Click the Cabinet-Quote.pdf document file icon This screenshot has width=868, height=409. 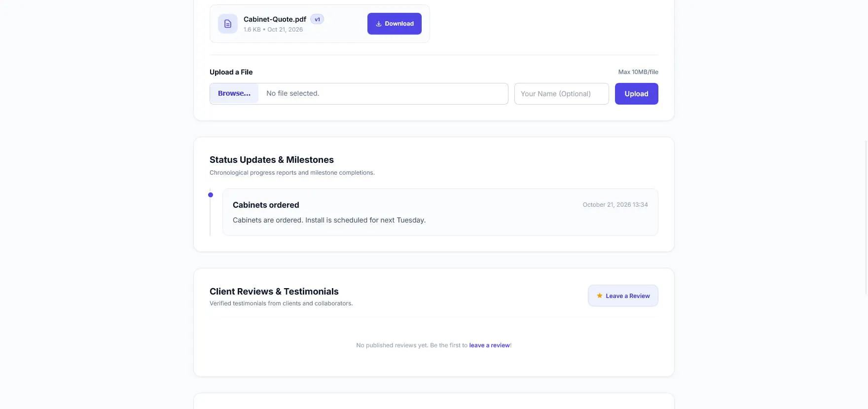tap(228, 24)
